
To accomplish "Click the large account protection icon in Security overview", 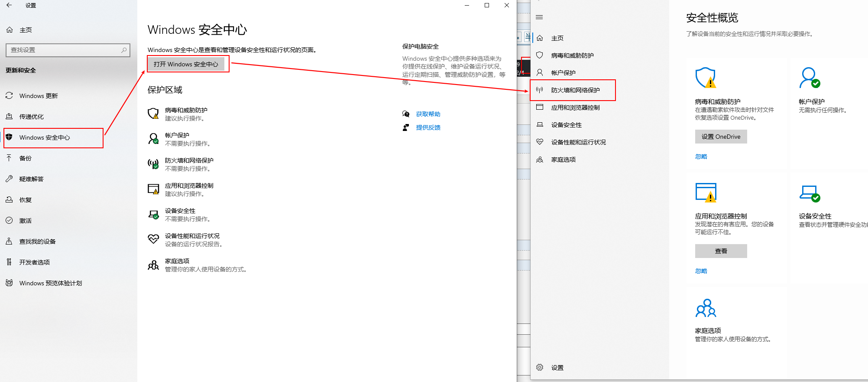I will pyautogui.click(x=810, y=78).
